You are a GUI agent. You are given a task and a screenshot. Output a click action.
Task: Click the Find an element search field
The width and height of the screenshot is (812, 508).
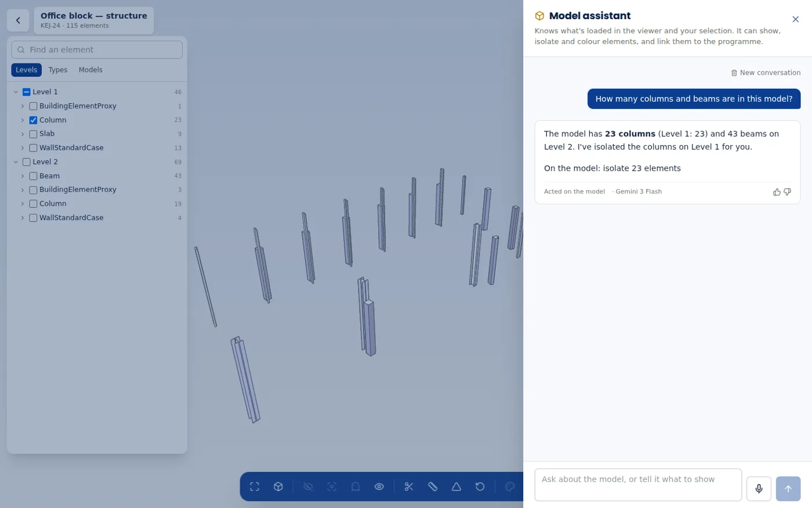(97, 50)
